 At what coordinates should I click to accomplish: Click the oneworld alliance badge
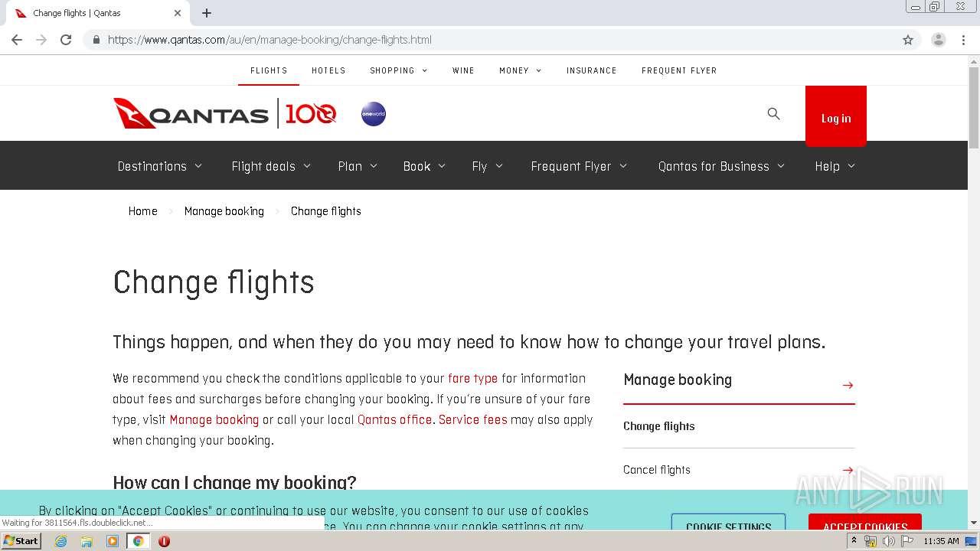coord(374,114)
